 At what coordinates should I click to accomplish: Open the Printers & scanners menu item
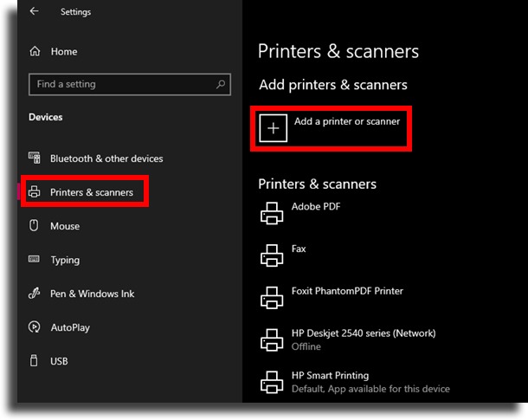tap(85, 192)
